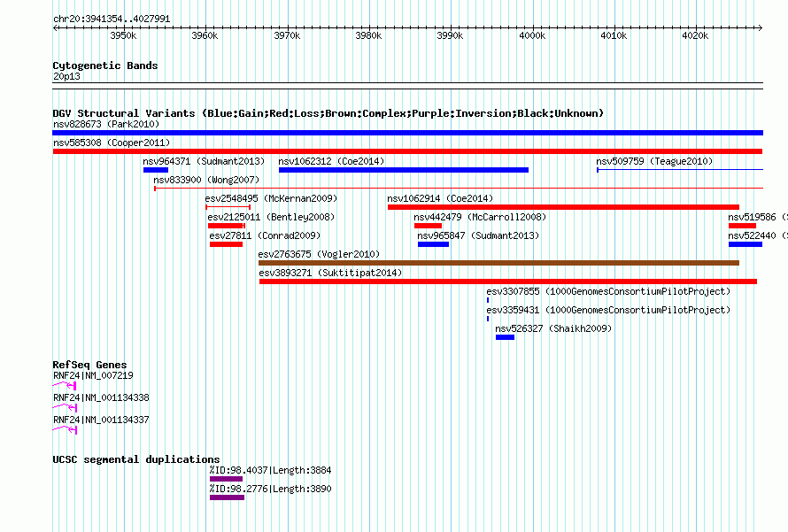
Task: Click the esv2548495 (McKernan2009) variant label
Action: tap(271, 198)
